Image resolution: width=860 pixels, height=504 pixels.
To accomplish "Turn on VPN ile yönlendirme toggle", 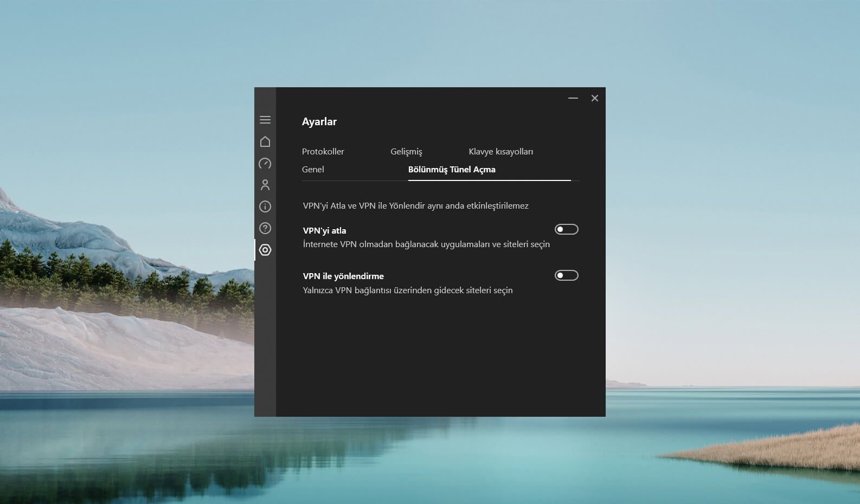I will click(567, 275).
